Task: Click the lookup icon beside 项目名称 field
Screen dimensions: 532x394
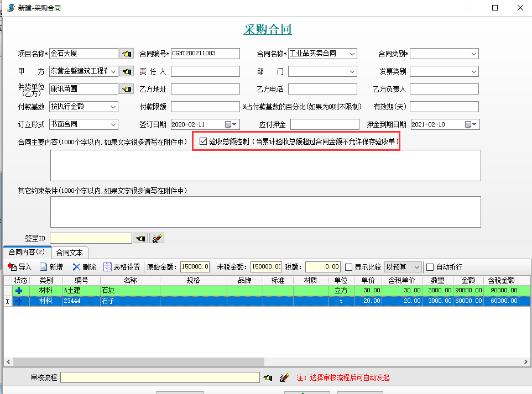Action: pyautogui.click(x=127, y=54)
